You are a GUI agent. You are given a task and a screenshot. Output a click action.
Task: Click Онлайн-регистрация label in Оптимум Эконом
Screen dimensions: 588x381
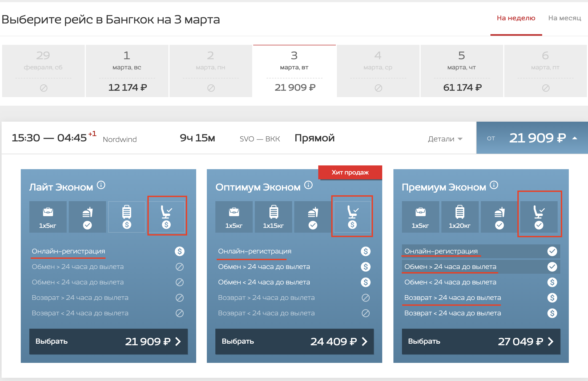[255, 251]
